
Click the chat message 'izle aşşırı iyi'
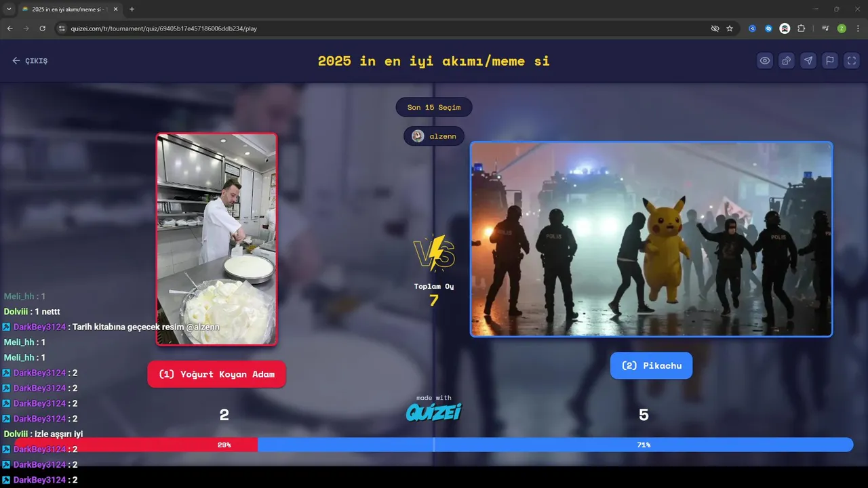click(58, 434)
